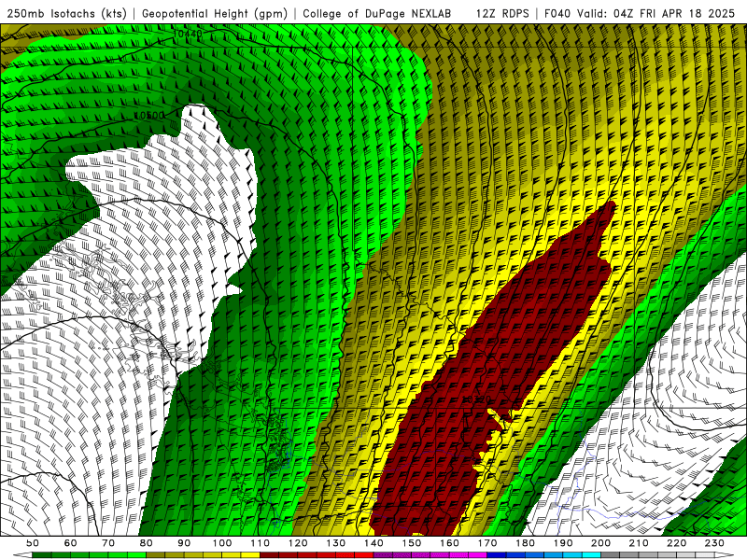Click the right arrow end of the color bar

tap(725, 555)
